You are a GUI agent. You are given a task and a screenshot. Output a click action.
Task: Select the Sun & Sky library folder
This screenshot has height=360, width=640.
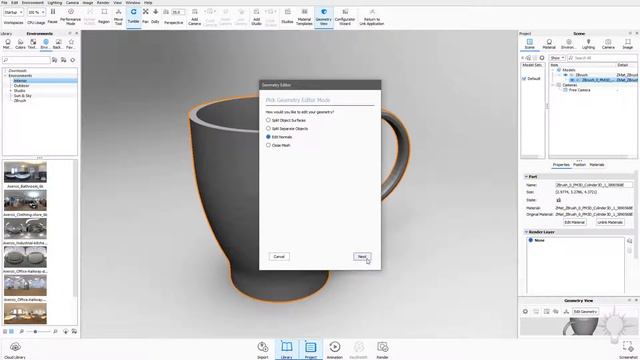pyautogui.click(x=22, y=96)
